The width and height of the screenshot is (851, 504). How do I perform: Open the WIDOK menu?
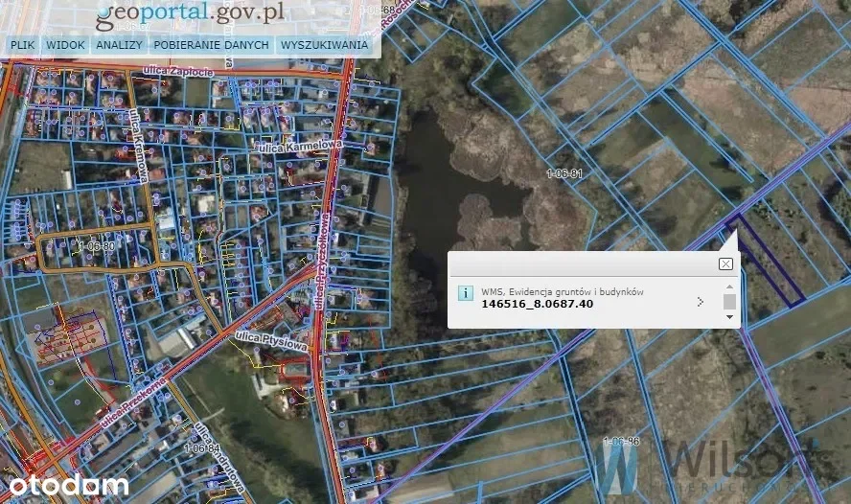click(65, 45)
